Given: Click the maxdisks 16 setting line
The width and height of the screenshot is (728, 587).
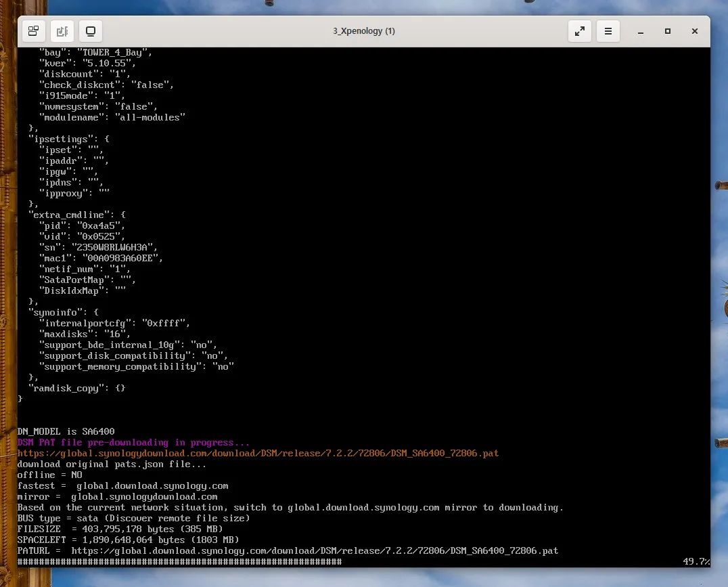Looking at the screenshot, I should pyautogui.click(x=88, y=333).
